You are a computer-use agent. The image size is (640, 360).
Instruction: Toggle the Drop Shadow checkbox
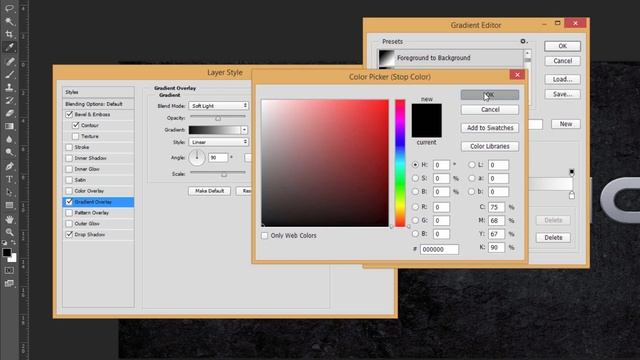[x=69, y=235]
